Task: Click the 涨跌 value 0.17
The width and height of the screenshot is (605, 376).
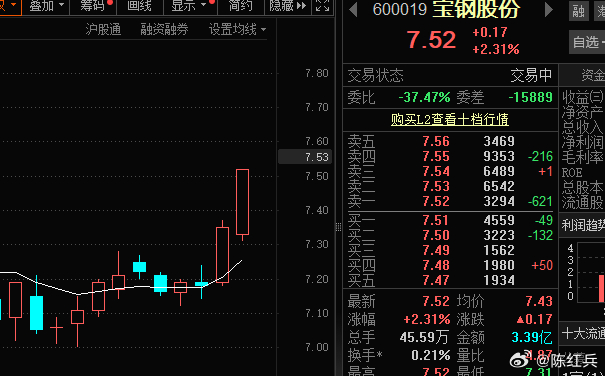Action: [x=535, y=320]
